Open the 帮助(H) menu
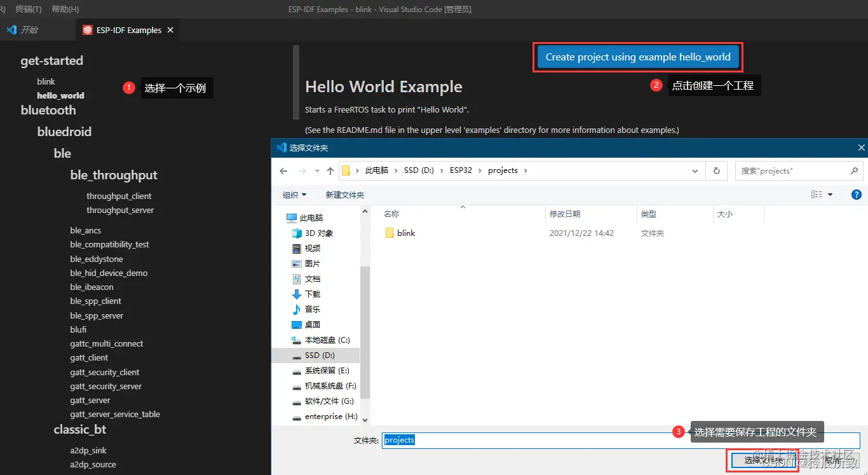The height and width of the screenshot is (475, 868). [x=65, y=9]
